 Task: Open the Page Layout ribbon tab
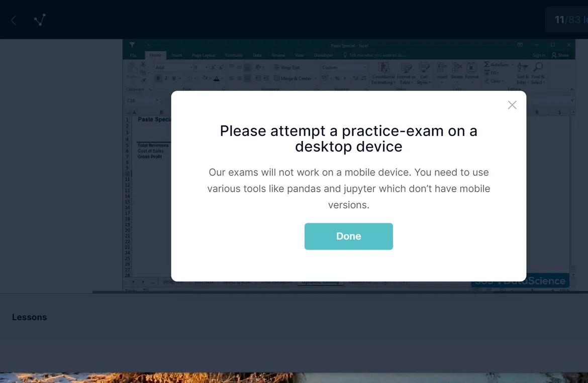tap(204, 55)
